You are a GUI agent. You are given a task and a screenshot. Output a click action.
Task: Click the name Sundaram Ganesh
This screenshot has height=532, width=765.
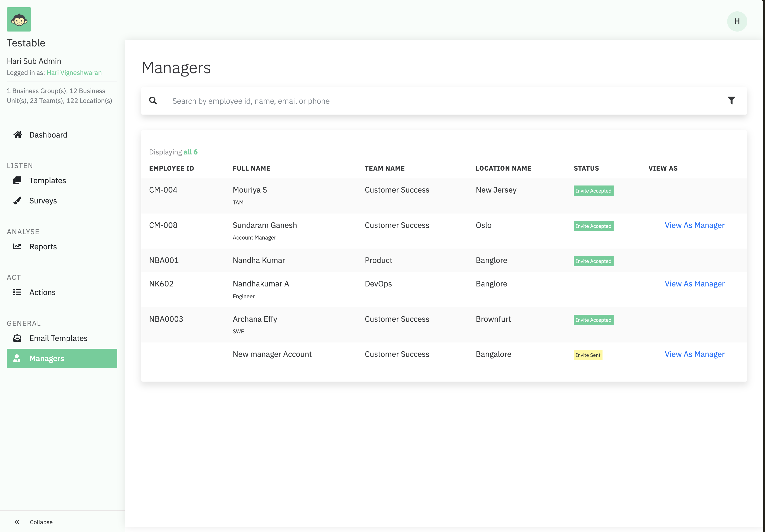click(x=265, y=225)
